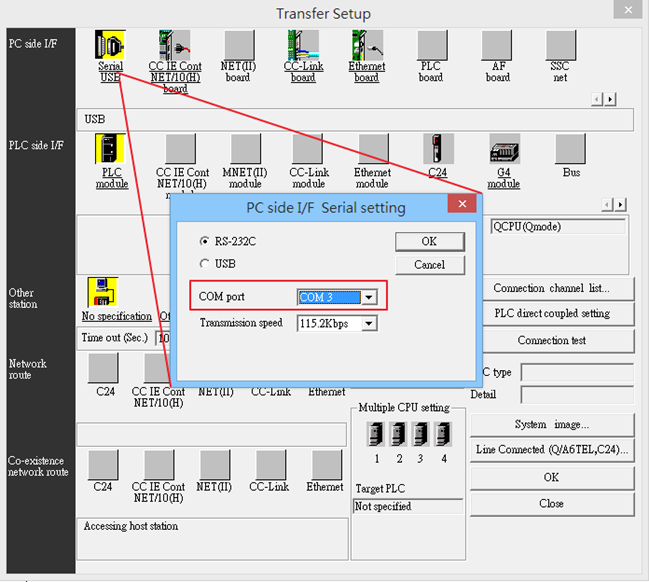Select the C24 Co-existence network route icon
This screenshot has width=649, height=582.
coord(103,465)
